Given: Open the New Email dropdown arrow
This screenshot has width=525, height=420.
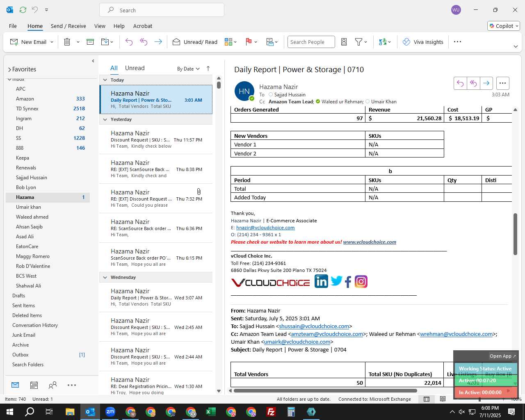Looking at the screenshot, I should 52,42.
